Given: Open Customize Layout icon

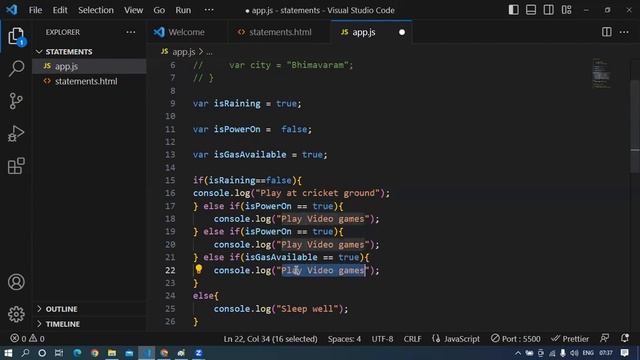Looking at the screenshot, I should (567, 10).
